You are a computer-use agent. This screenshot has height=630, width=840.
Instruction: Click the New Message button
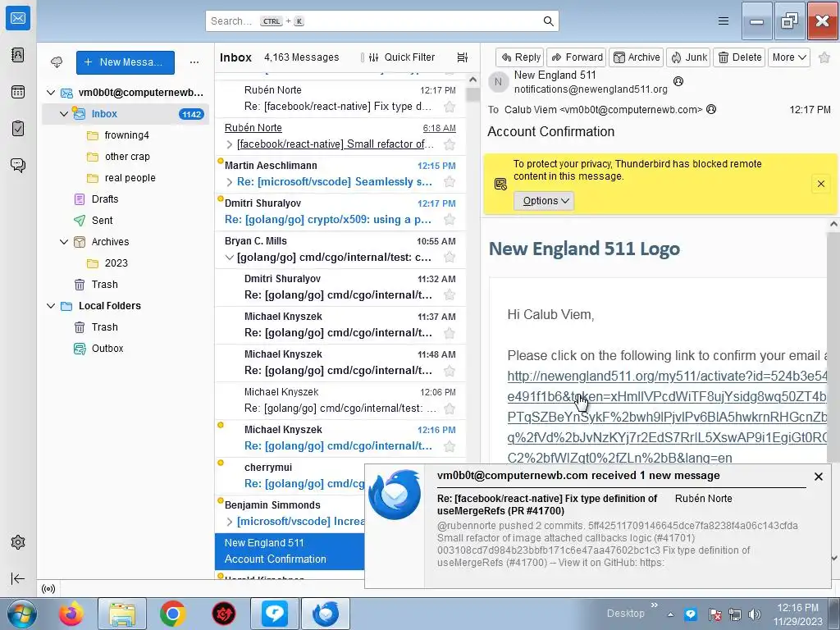click(x=126, y=62)
